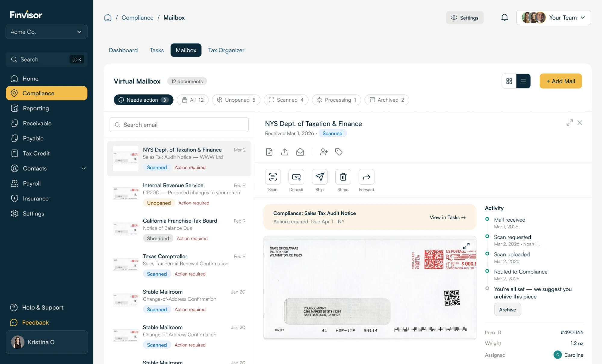Viewport: 602px width, 364px height.
Task: Close the NYS Dept. mail detail panel
Action: pos(580,123)
